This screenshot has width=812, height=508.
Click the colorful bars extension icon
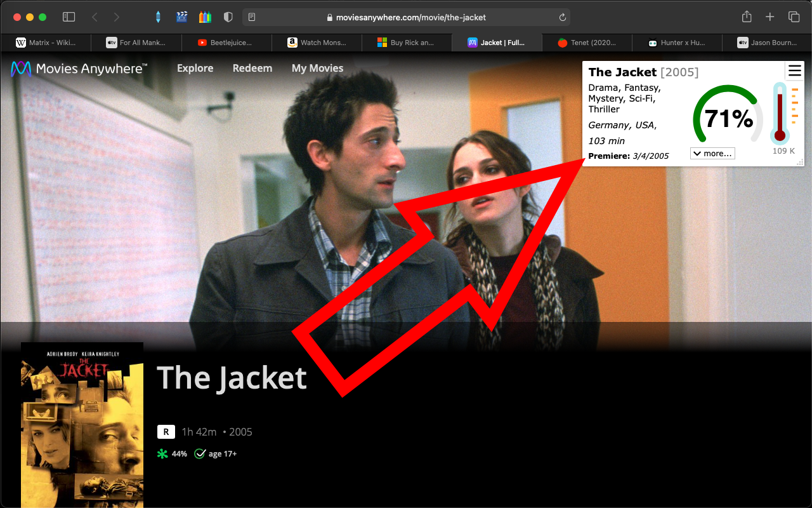click(205, 17)
